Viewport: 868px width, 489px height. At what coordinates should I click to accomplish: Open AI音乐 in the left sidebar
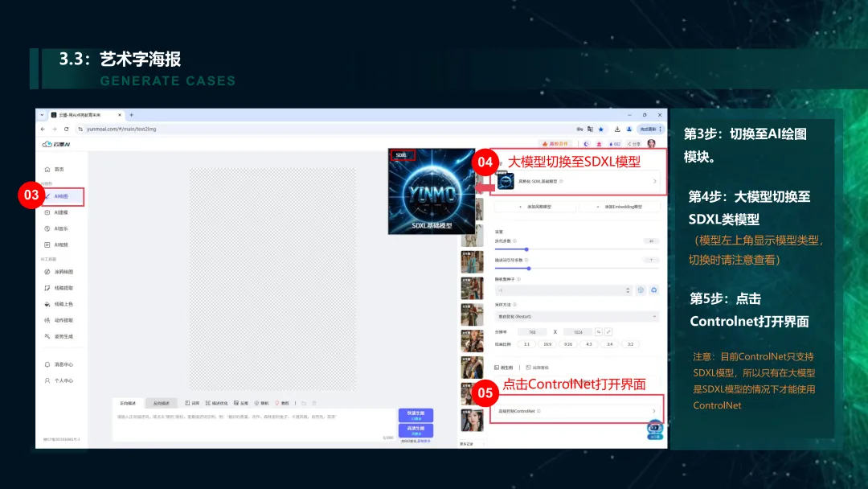[56, 228]
